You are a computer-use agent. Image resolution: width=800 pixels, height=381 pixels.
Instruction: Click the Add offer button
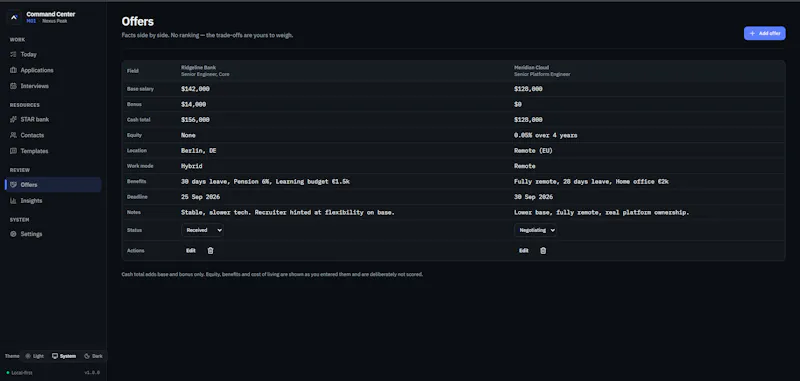(764, 33)
